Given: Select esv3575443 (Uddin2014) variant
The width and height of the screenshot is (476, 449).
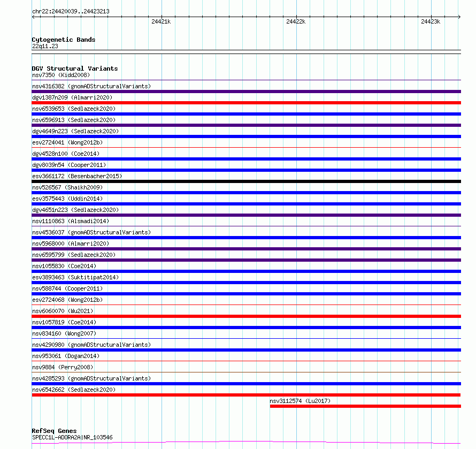Looking at the screenshot, I should click(x=67, y=199).
